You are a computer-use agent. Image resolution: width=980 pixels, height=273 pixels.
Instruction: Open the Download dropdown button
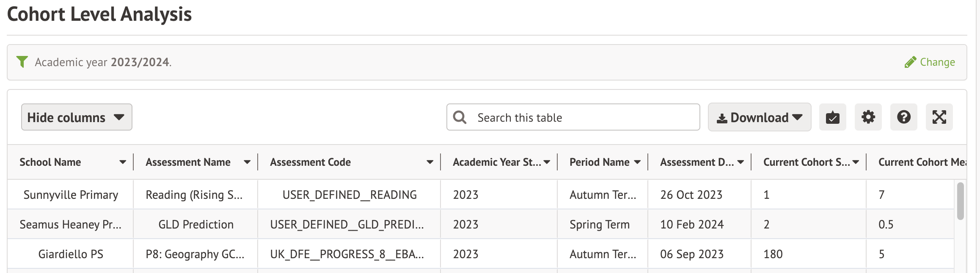759,117
